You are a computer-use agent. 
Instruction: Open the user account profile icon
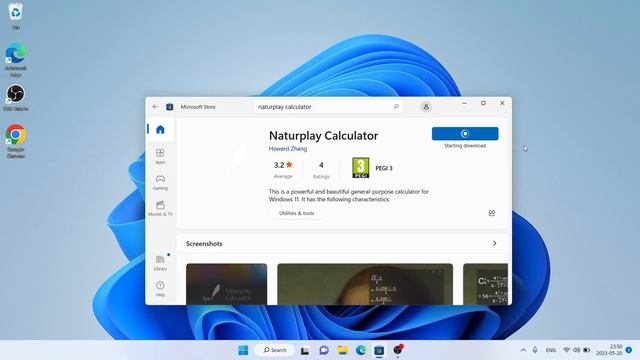coord(426,107)
